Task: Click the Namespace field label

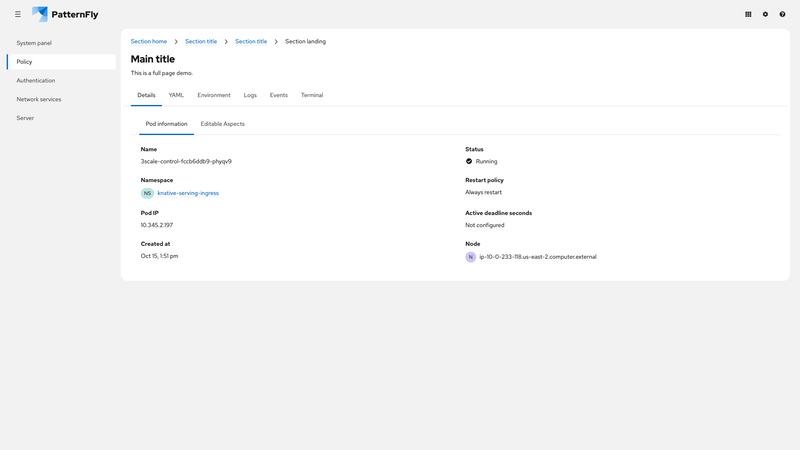Action: [157, 180]
